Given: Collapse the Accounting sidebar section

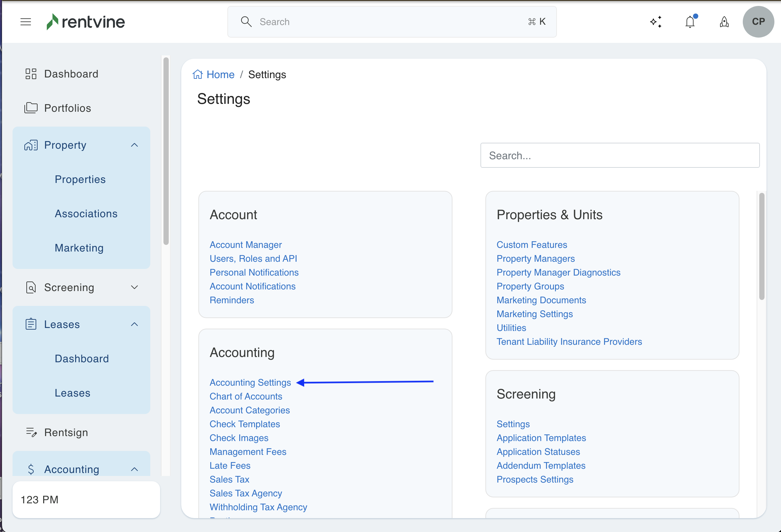Looking at the screenshot, I should click(134, 469).
